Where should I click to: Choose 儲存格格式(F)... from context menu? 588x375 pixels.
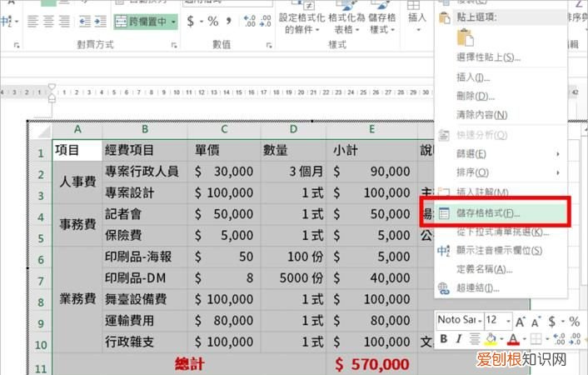tap(501, 213)
